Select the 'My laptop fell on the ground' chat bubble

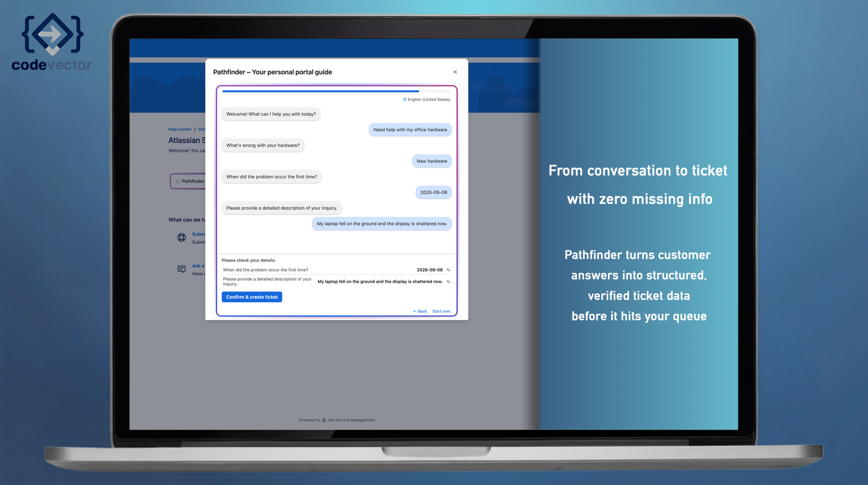click(x=382, y=224)
